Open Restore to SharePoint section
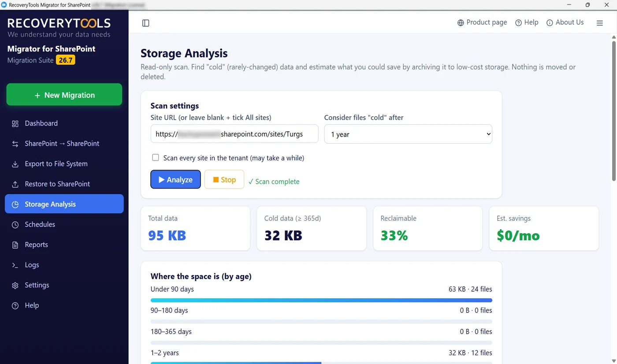Image resolution: width=617 pixels, height=364 pixels. click(x=64, y=184)
